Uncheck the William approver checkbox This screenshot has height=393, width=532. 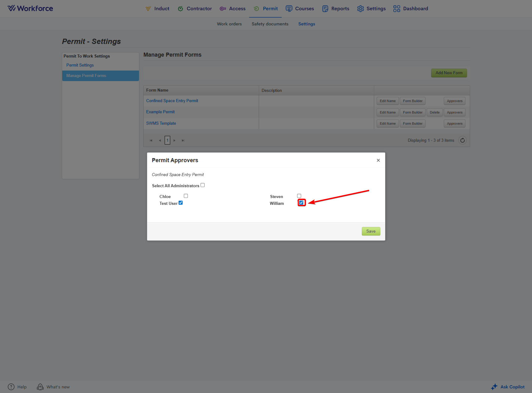[x=301, y=203]
